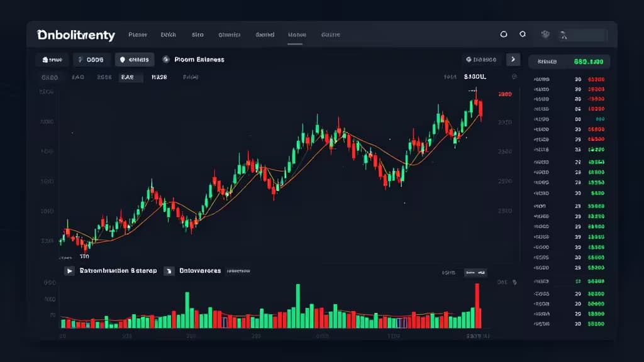
Task: Click the first circle icon in the header
Action: pos(504,34)
